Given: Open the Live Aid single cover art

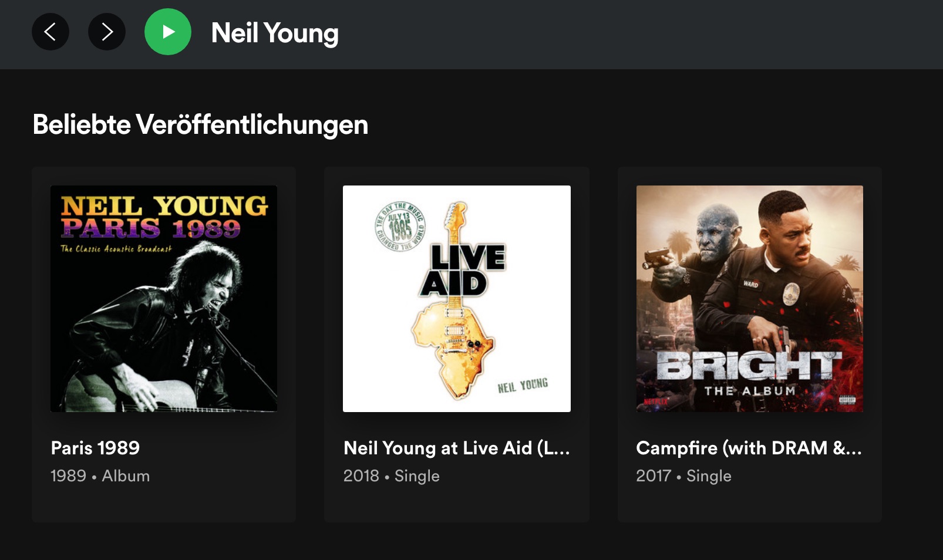Looking at the screenshot, I should click(457, 298).
